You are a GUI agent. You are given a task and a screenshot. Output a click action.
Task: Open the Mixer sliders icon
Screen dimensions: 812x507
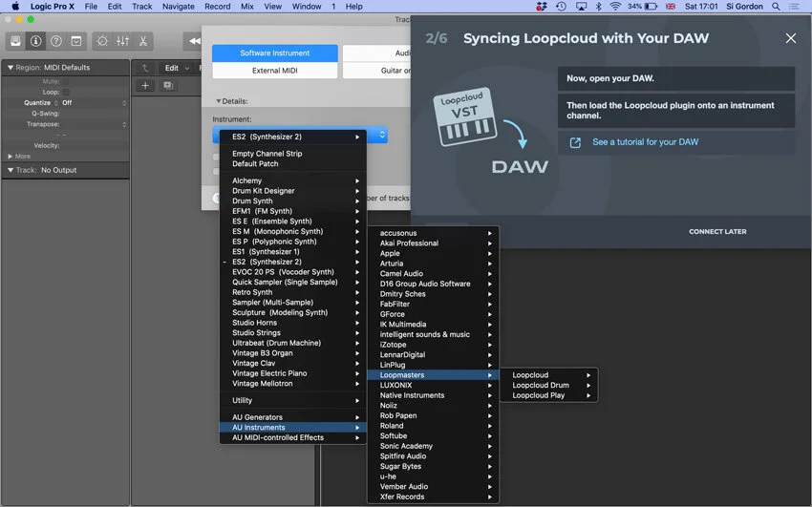(122, 41)
